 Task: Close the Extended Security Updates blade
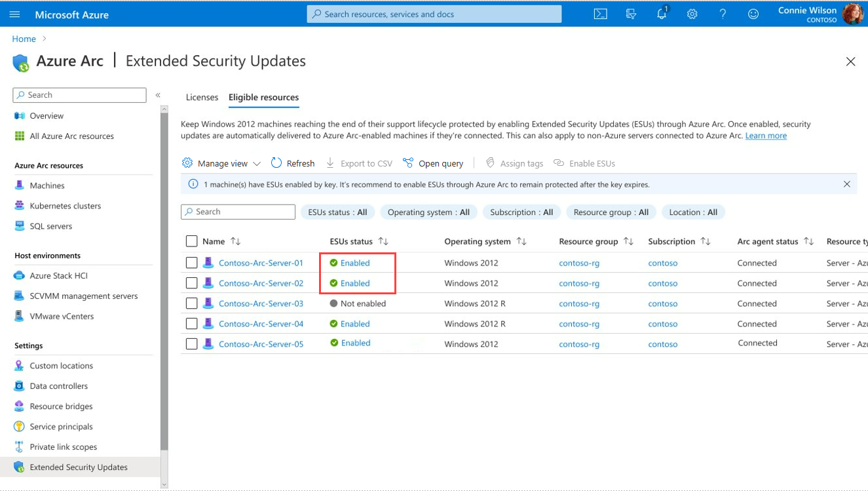850,62
